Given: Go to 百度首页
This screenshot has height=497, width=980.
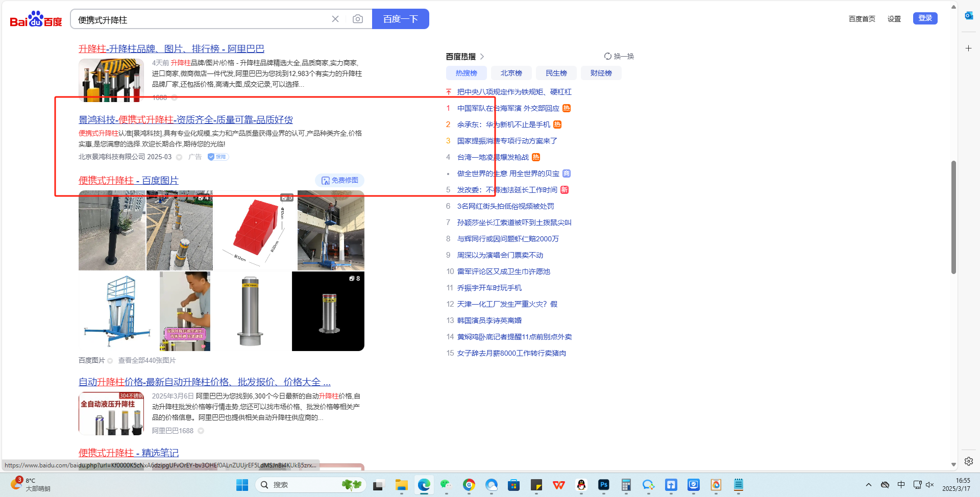Looking at the screenshot, I should click(x=862, y=19).
